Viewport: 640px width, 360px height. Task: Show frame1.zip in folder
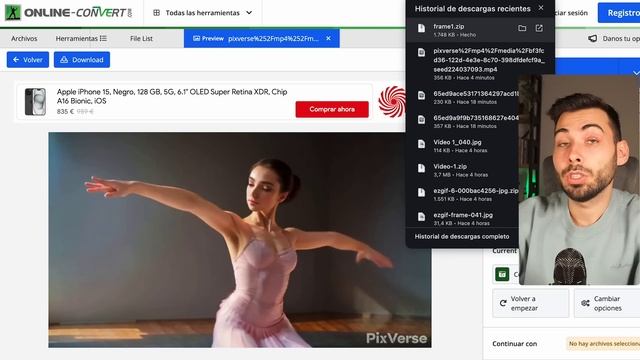(x=522, y=28)
